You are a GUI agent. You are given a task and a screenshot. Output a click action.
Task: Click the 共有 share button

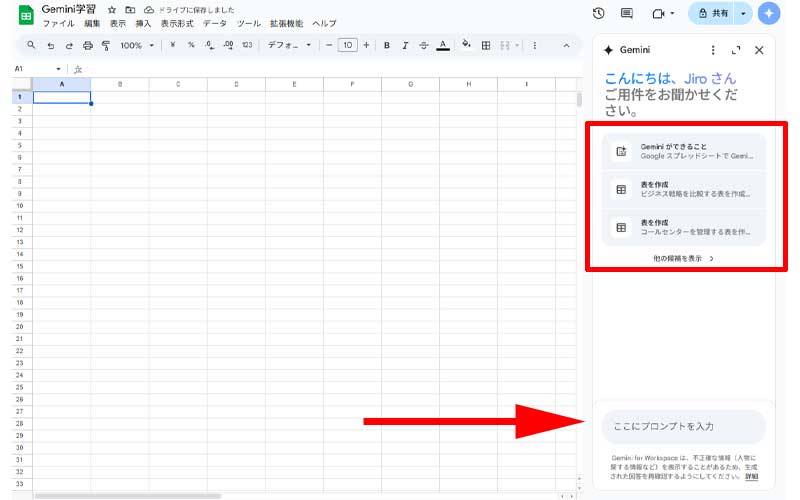point(713,13)
